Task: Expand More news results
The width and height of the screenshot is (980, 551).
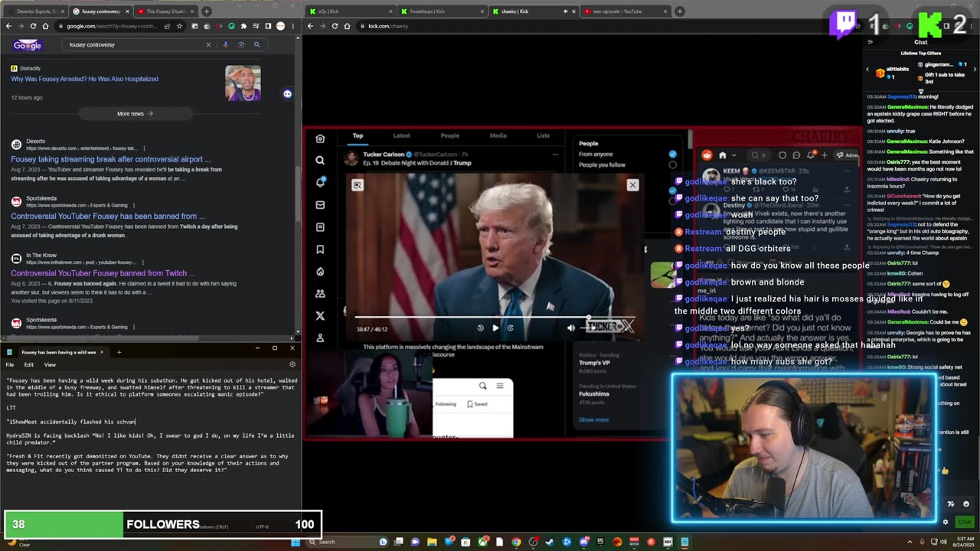Action: click(x=135, y=113)
